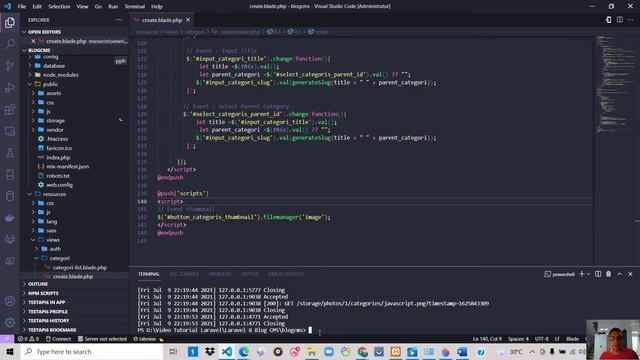Expand the database folder

(x=53, y=66)
